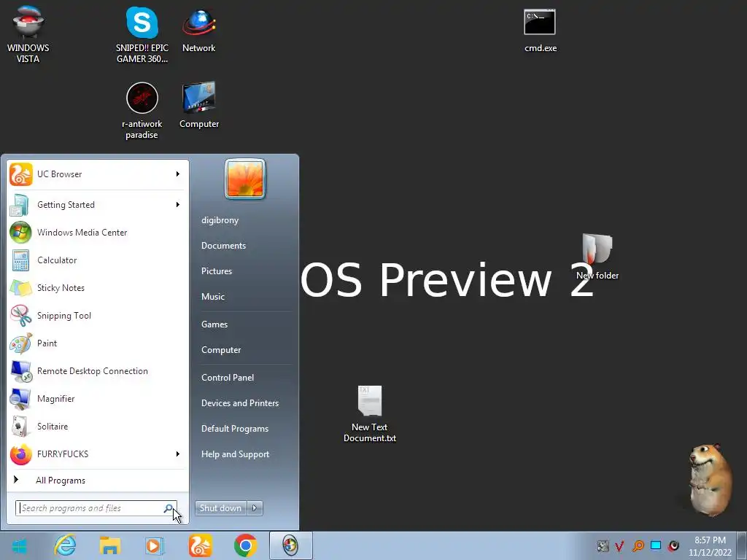Expand FURRYFUCKS jump list arrow
This screenshot has height=560, width=747.
178,454
